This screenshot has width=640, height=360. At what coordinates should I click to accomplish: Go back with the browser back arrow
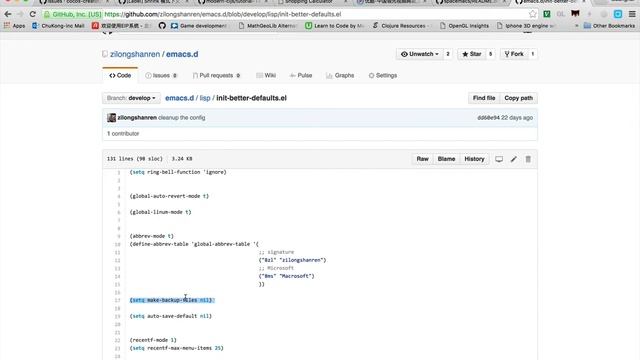click(8, 14)
